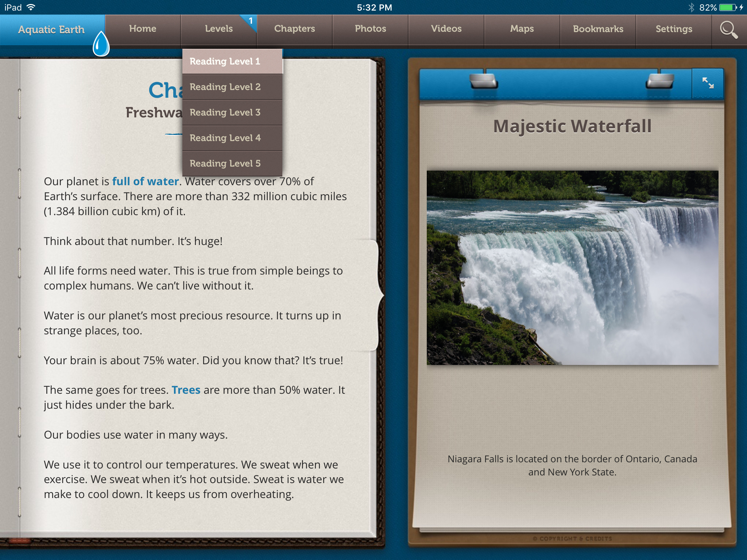Tap the left metal clip on clipboard
Screen dimensions: 747x560
484,81
